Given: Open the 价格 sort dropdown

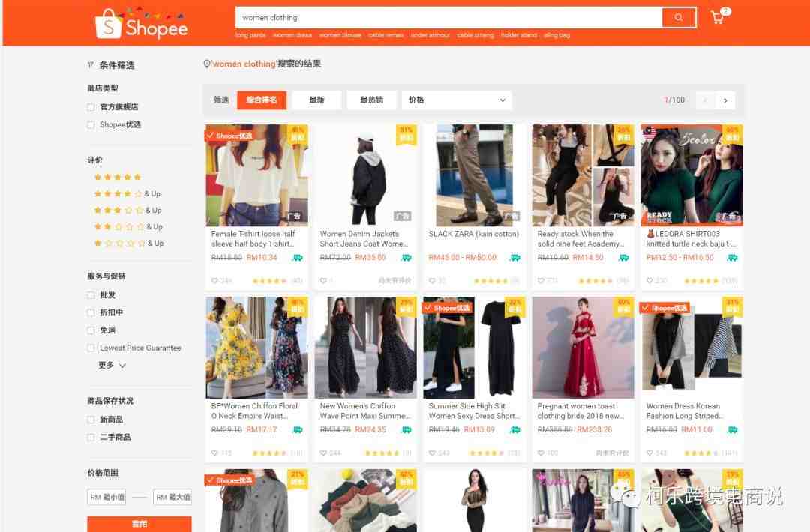Looking at the screenshot, I should click(x=457, y=100).
